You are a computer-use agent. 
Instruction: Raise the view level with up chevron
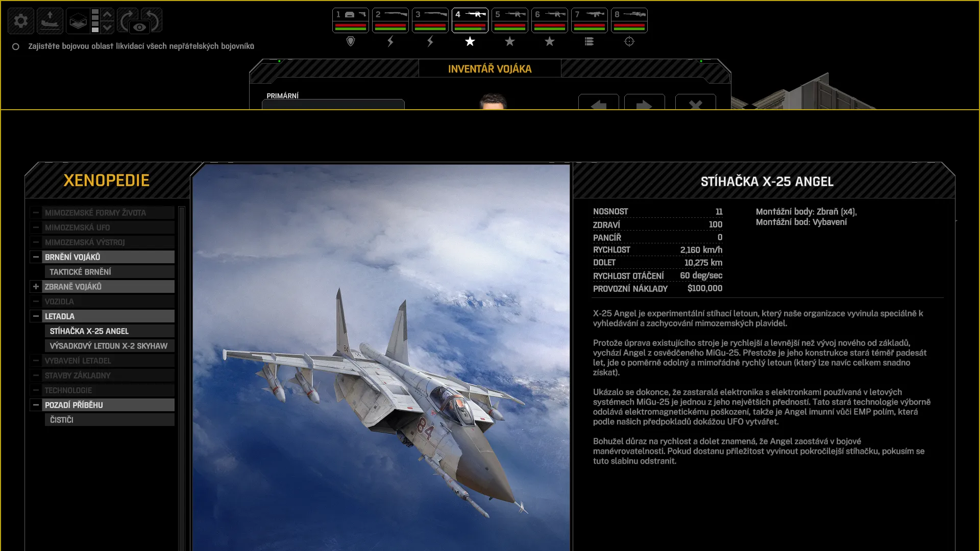point(107,14)
